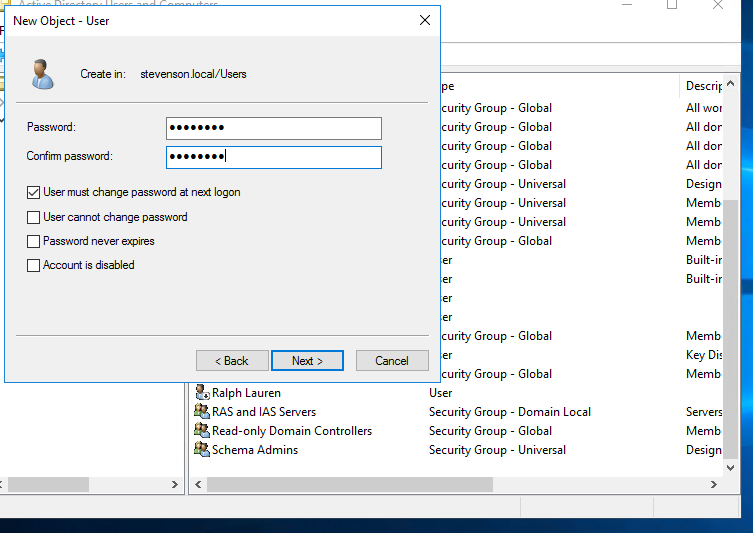This screenshot has width=753, height=533.
Task: Click the Confirm password input field
Action: (274, 157)
